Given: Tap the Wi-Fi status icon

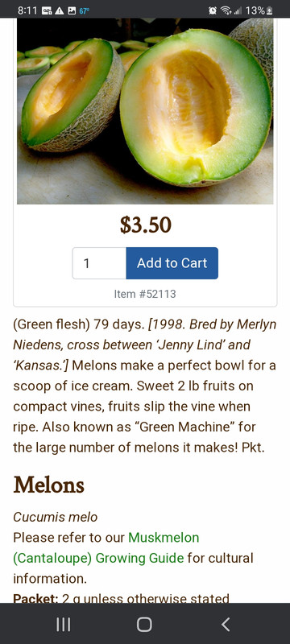Looking at the screenshot, I should tap(226, 10).
